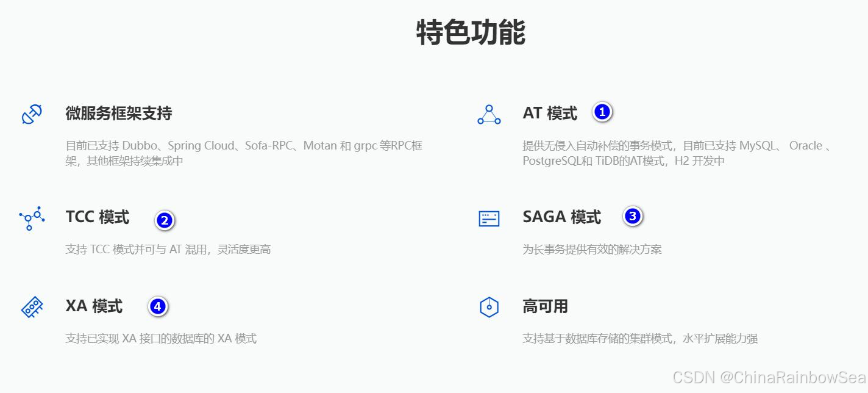Click the TCC mode connected nodes icon
The height and width of the screenshot is (393, 868).
point(32,218)
